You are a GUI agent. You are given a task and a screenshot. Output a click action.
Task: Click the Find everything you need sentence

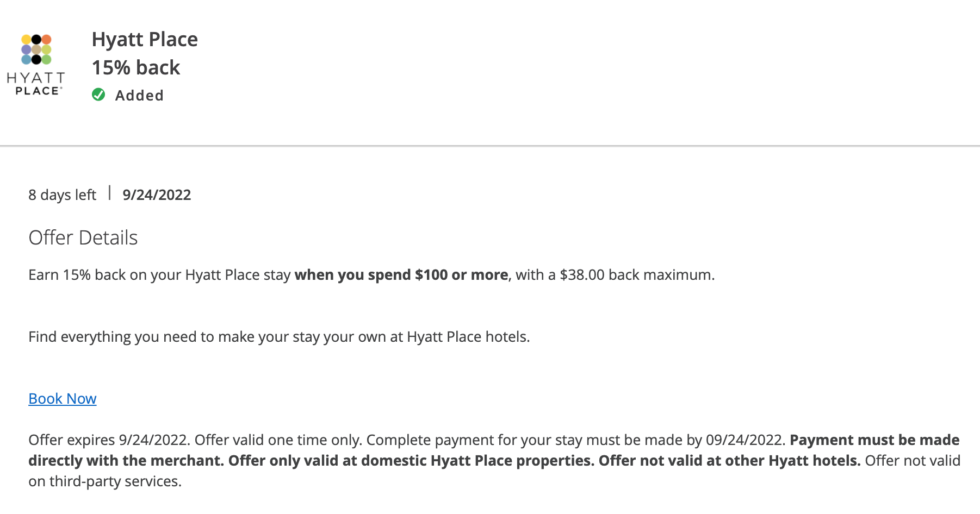tap(278, 337)
